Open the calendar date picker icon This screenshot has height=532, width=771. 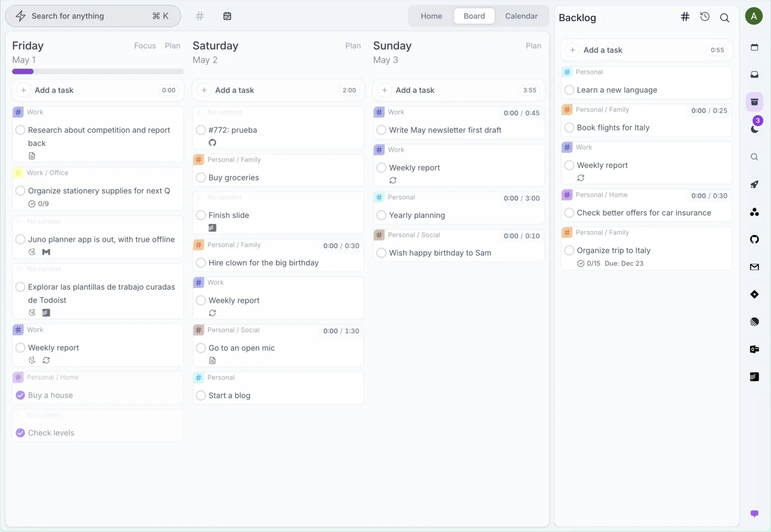[x=227, y=16]
